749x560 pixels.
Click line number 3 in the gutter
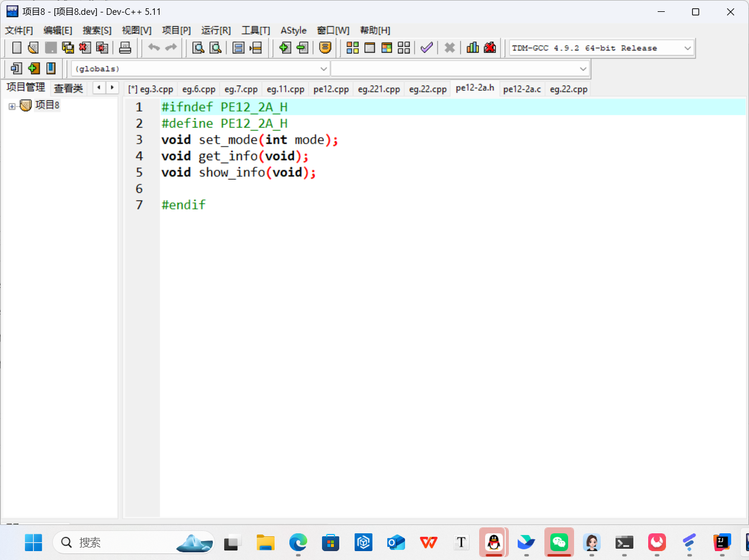click(x=139, y=140)
